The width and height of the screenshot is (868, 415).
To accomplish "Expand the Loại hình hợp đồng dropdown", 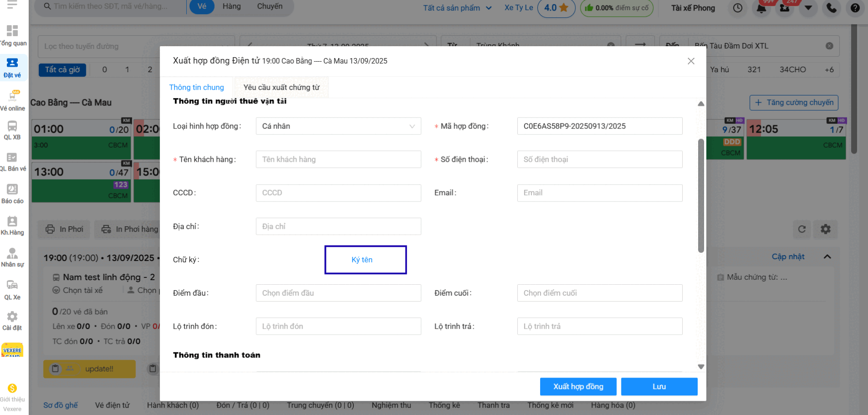I will click(338, 126).
